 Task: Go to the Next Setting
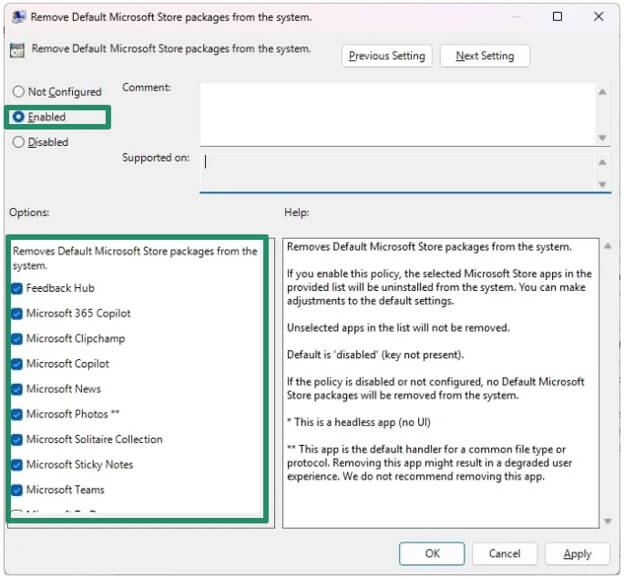[485, 56]
